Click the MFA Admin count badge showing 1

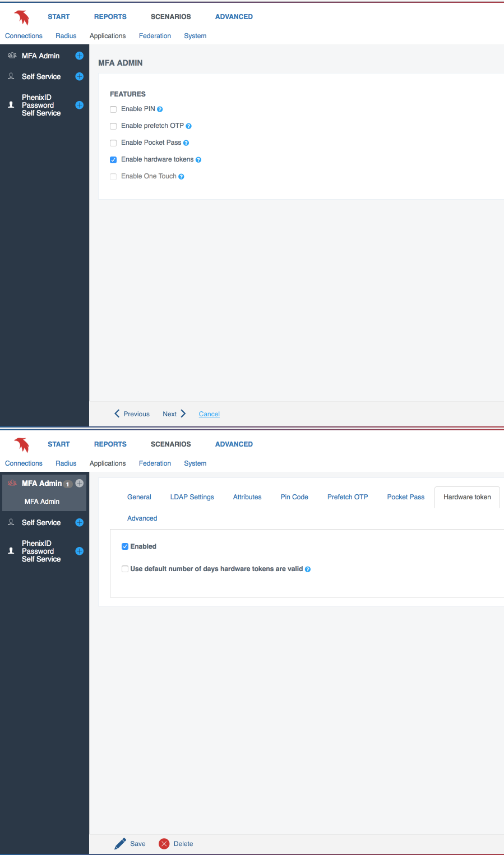click(x=68, y=484)
